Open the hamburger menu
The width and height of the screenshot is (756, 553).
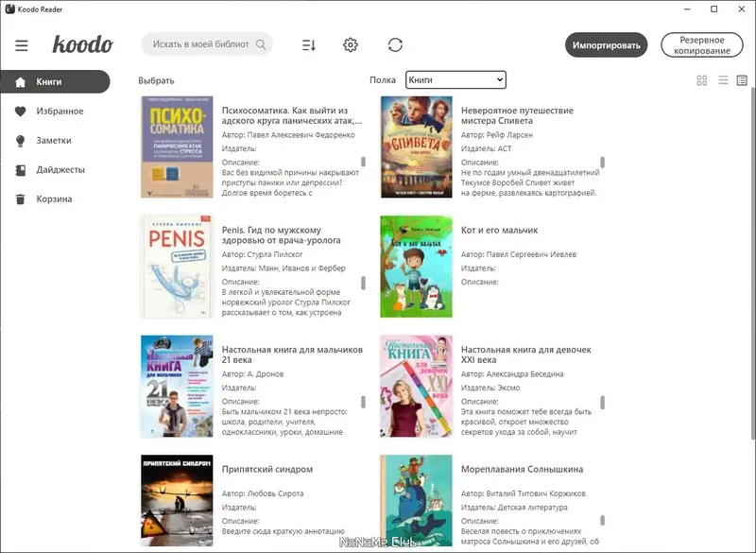[21, 45]
